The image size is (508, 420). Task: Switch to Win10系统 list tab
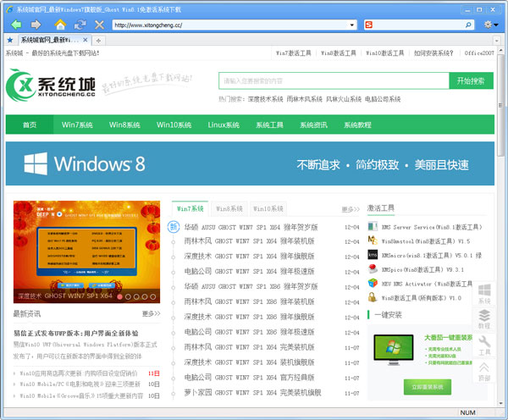coord(268,208)
